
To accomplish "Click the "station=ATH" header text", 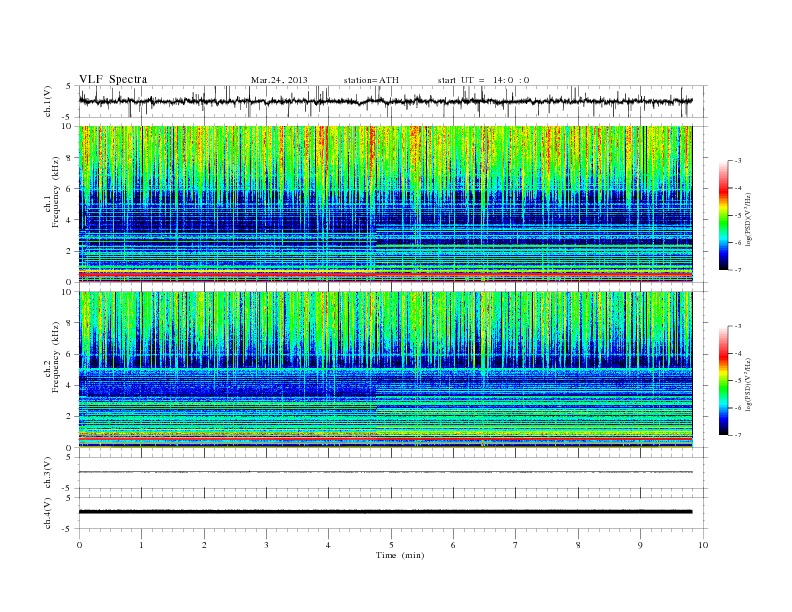I will click(x=371, y=80).
